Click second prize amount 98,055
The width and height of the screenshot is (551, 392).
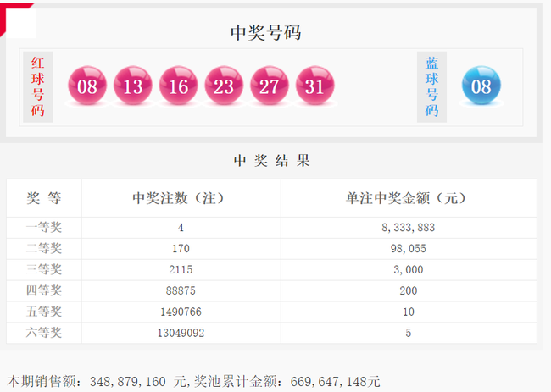point(409,249)
